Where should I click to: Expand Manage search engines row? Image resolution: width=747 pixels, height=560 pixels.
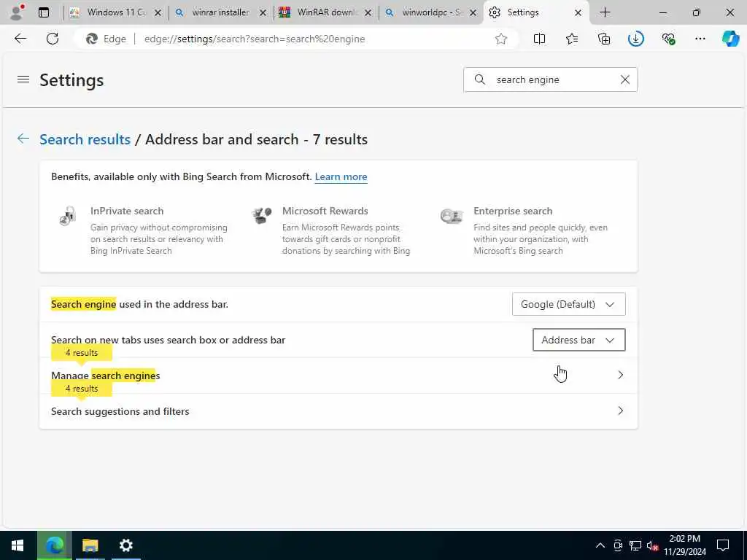(x=338, y=376)
